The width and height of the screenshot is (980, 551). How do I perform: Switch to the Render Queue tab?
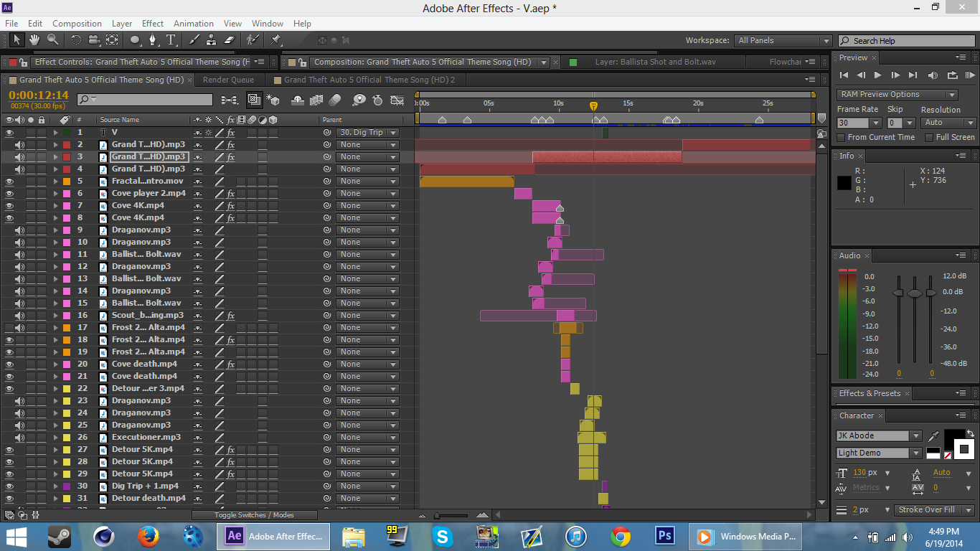[228, 80]
